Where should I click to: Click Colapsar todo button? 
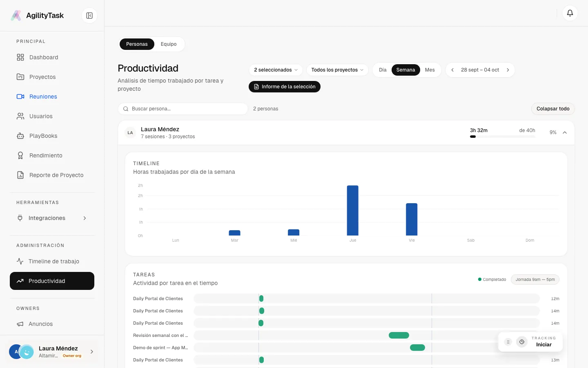(x=553, y=109)
